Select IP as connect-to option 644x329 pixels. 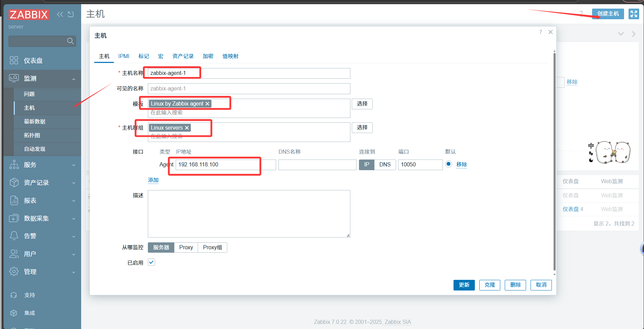(x=367, y=165)
